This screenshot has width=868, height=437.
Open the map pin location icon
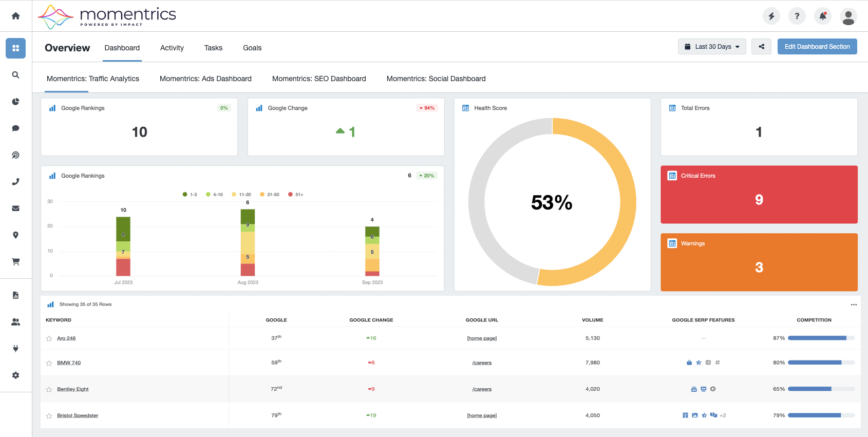16,235
